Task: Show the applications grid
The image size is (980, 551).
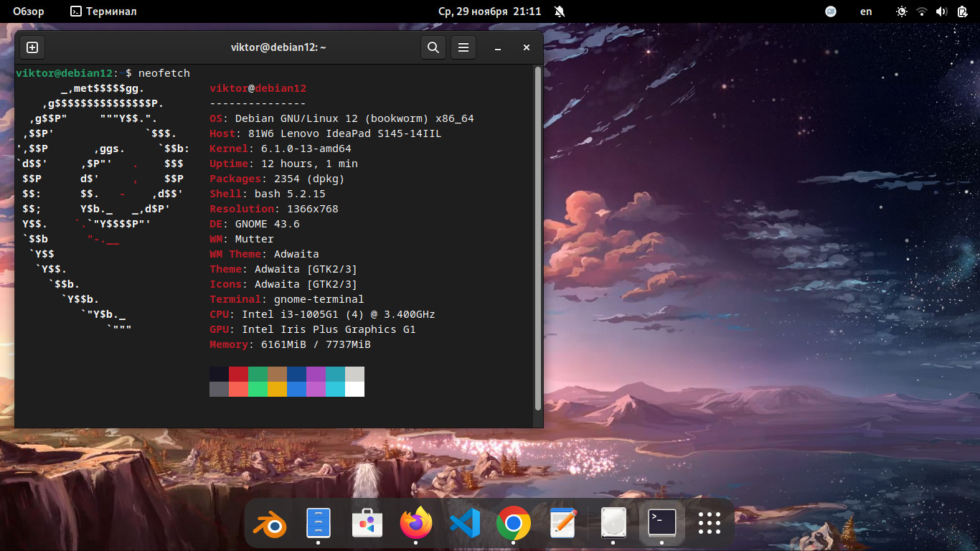Action: coord(709,524)
